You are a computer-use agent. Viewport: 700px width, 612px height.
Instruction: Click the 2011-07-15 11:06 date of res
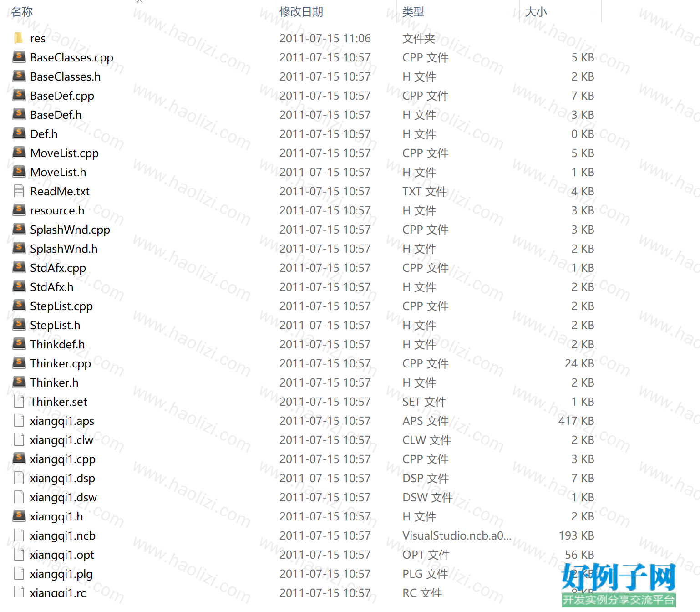point(325,39)
